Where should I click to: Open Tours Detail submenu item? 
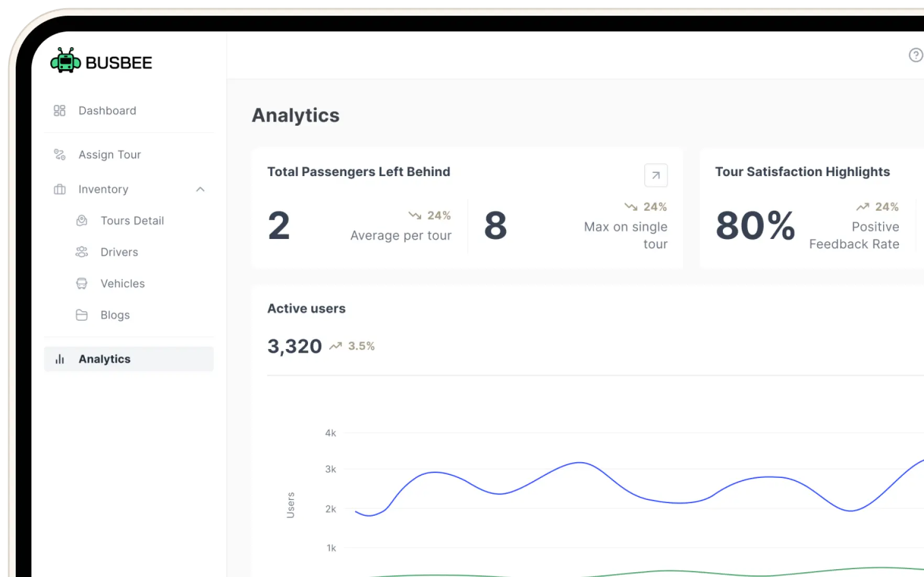(x=132, y=221)
